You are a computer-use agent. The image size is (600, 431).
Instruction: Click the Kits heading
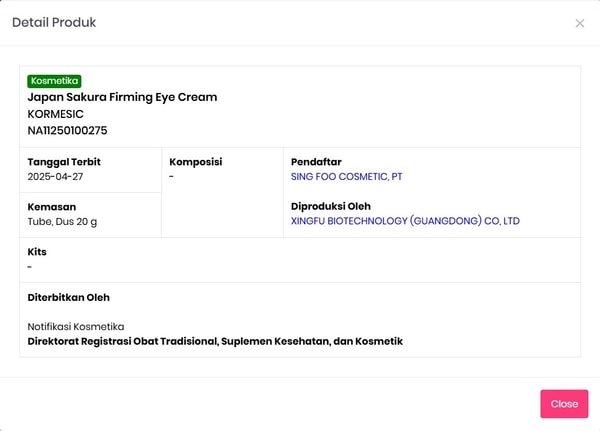37,252
